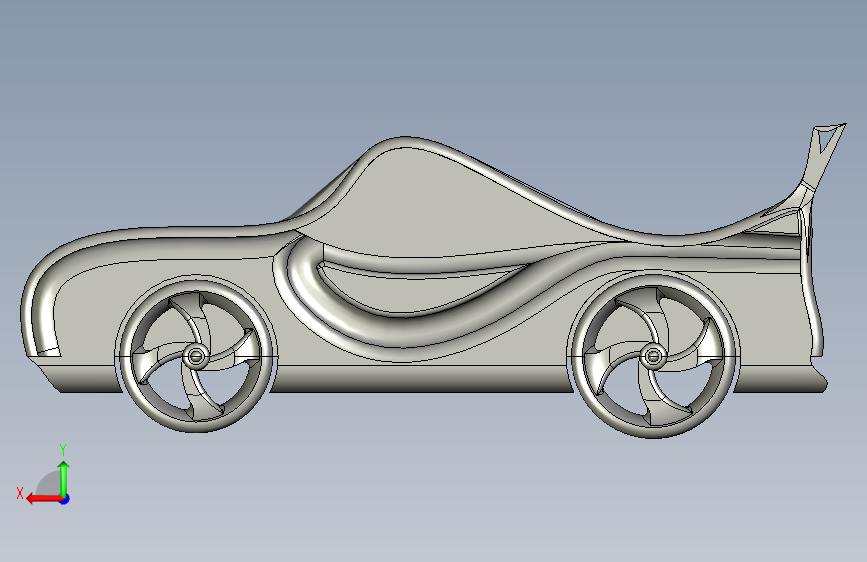Click the red X axis arrow on triad
The height and width of the screenshot is (562, 867).
tap(43, 499)
